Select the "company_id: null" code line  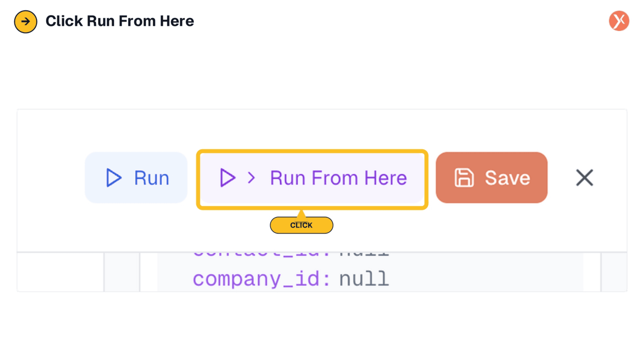[x=291, y=279]
